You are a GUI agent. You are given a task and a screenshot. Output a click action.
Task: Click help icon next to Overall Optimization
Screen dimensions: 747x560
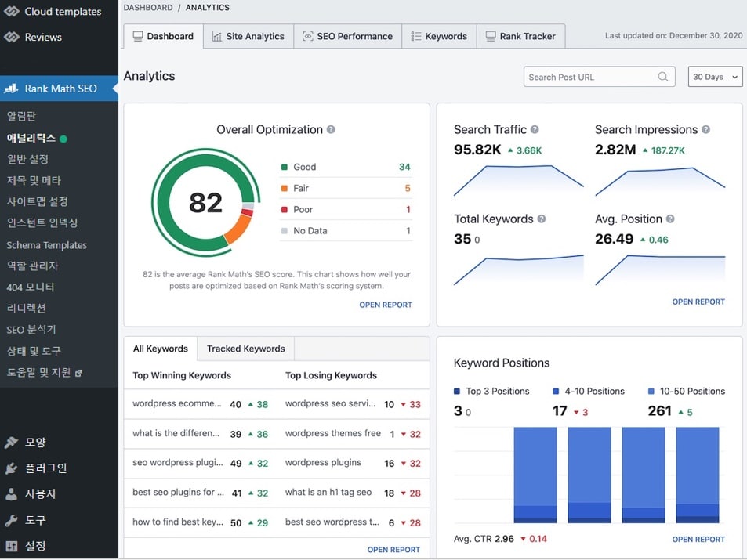(x=331, y=129)
